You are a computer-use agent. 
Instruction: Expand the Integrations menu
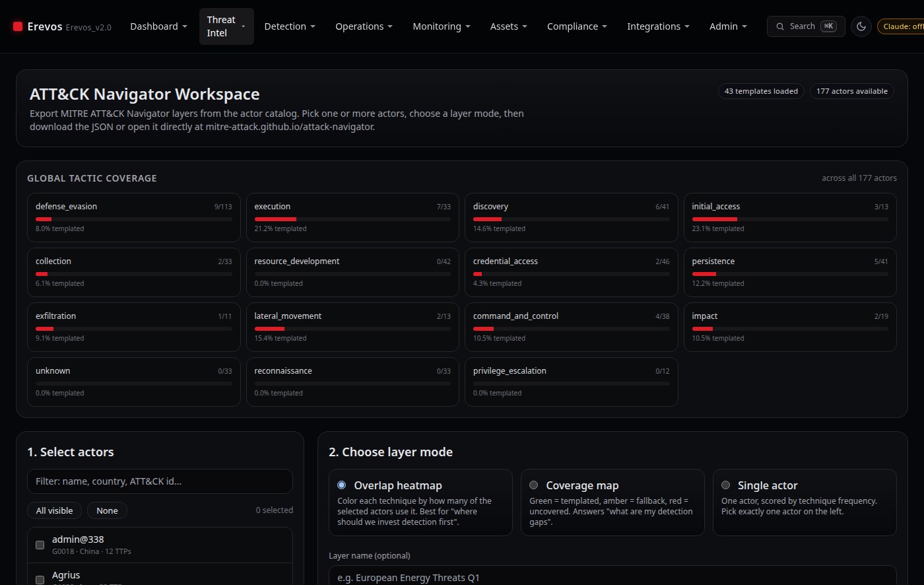coord(658,26)
